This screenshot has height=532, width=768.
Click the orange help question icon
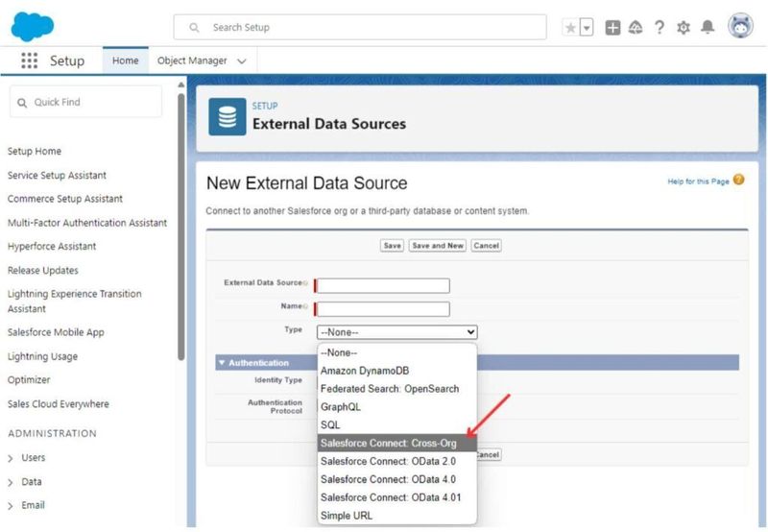738,180
